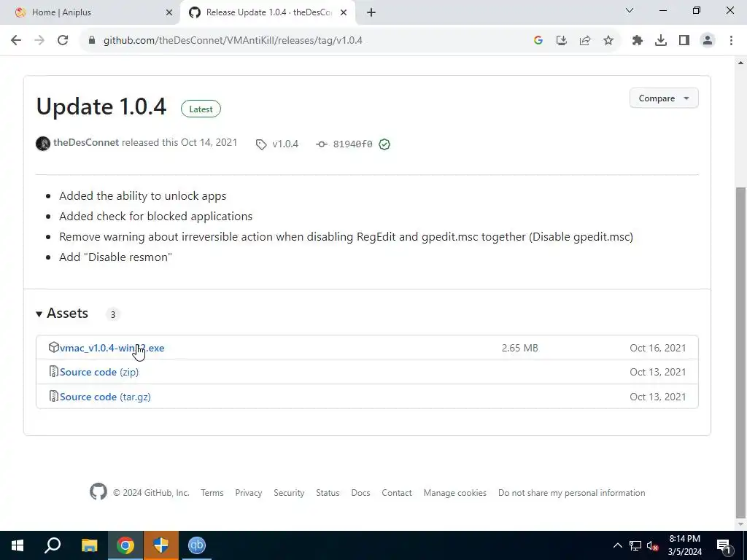View site information via the lock icon

92,41
